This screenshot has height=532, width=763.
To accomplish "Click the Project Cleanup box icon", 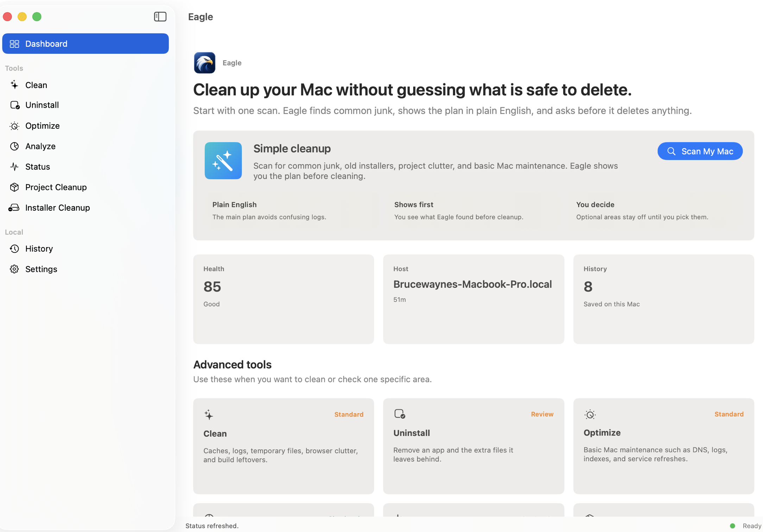I will pyautogui.click(x=14, y=187).
